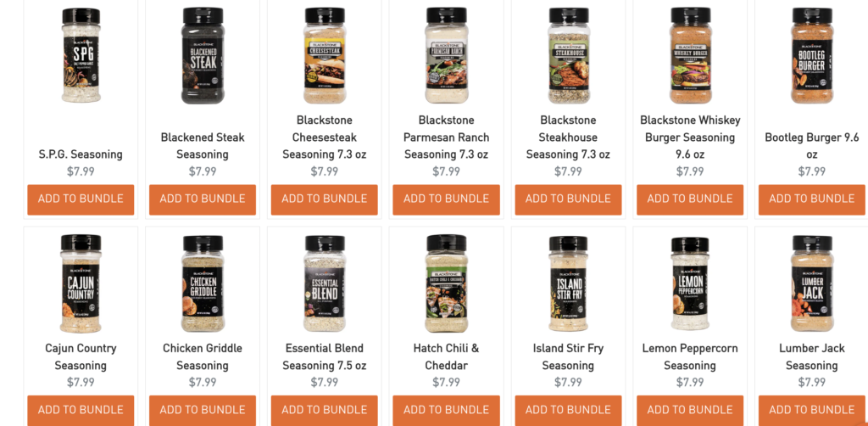Screen dimensions: 868x426
Task: Select the Cheesesteak Seasoning product image
Action: click(x=325, y=55)
